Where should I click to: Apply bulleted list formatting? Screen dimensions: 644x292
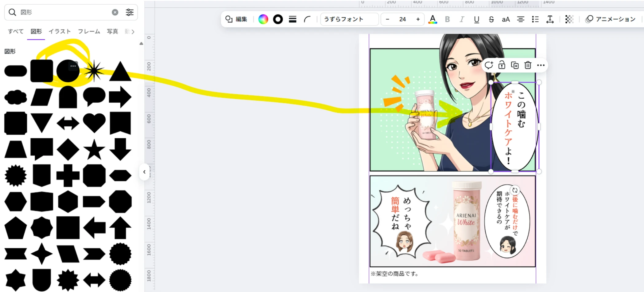535,19
